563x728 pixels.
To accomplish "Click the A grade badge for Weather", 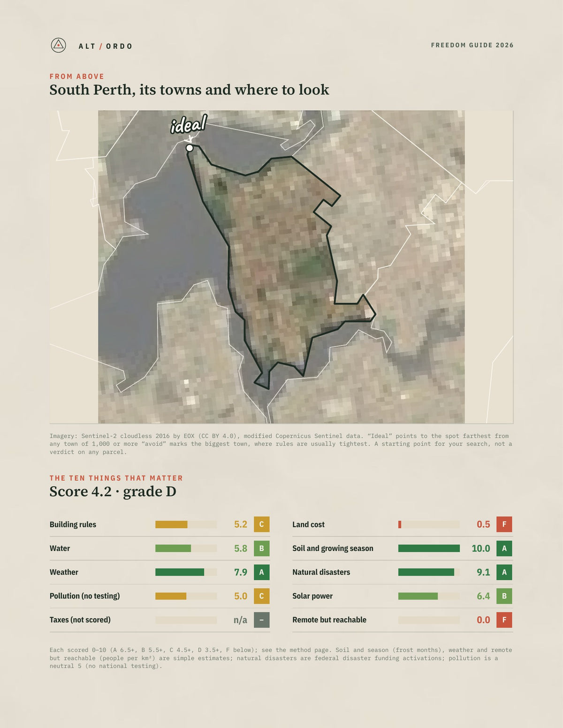I will 262,572.
